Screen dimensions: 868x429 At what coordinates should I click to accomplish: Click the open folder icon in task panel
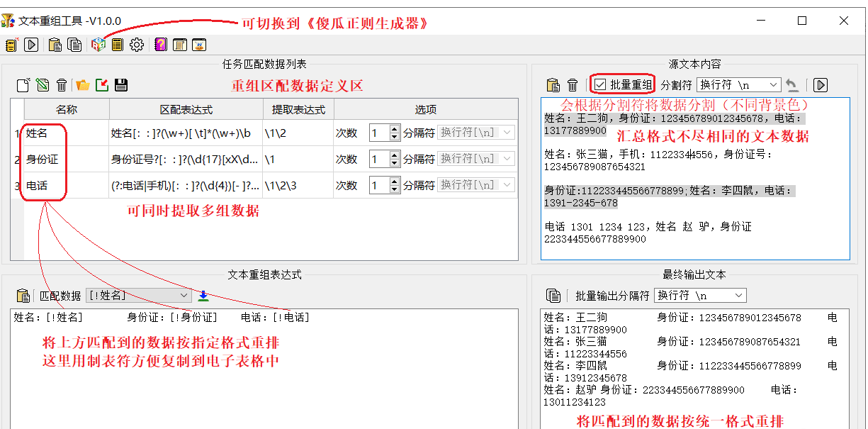pos(82,84)
